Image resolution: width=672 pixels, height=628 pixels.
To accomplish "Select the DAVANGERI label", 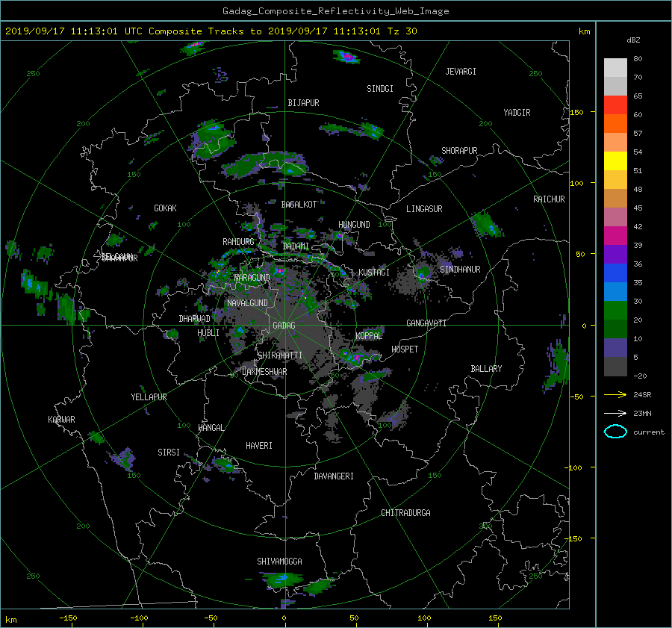I will click(x=334, y=476).
